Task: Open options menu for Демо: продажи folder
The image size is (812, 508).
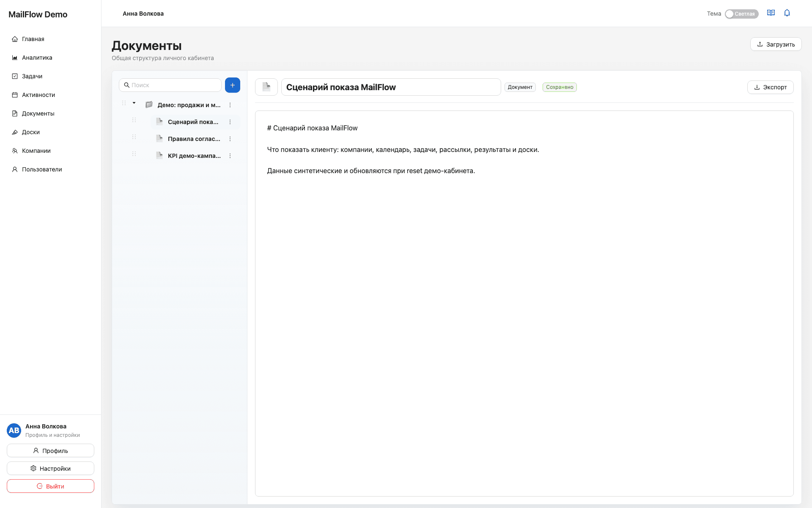Action: pos(230,105)
